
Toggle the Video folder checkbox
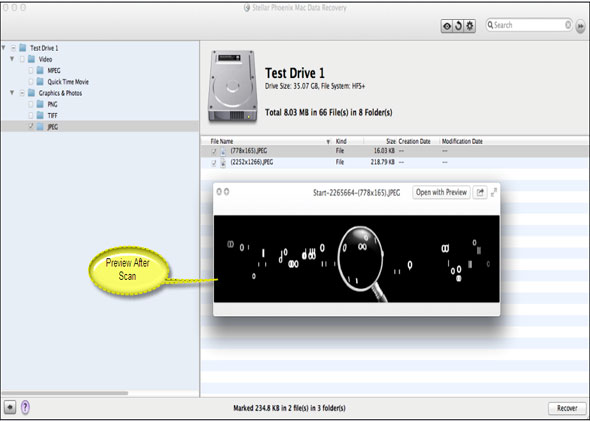[22, 59]
